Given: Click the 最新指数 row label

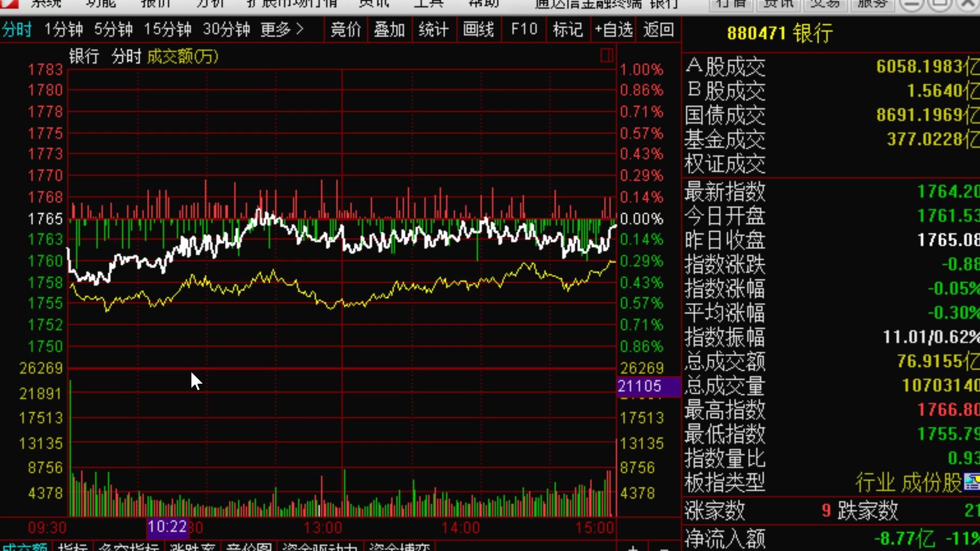Looking at the screenshot, I should pyautogui.click(x=725, y=192).
